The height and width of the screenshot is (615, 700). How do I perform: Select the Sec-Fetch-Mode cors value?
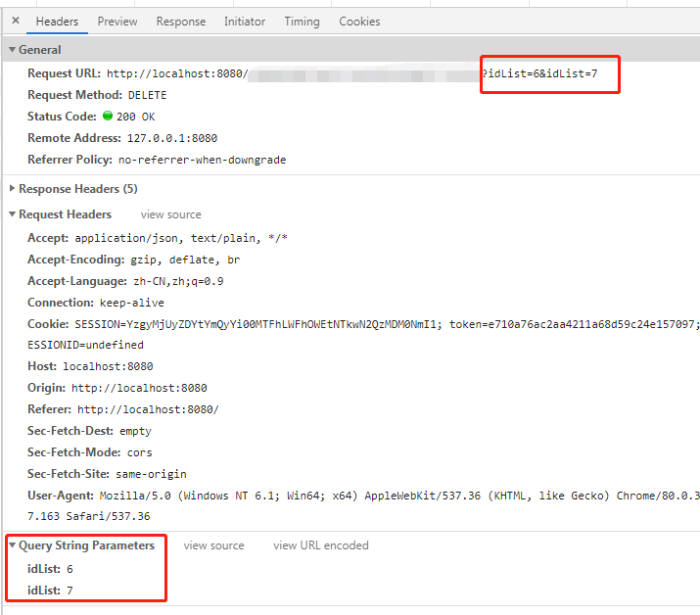click(140, 452)
